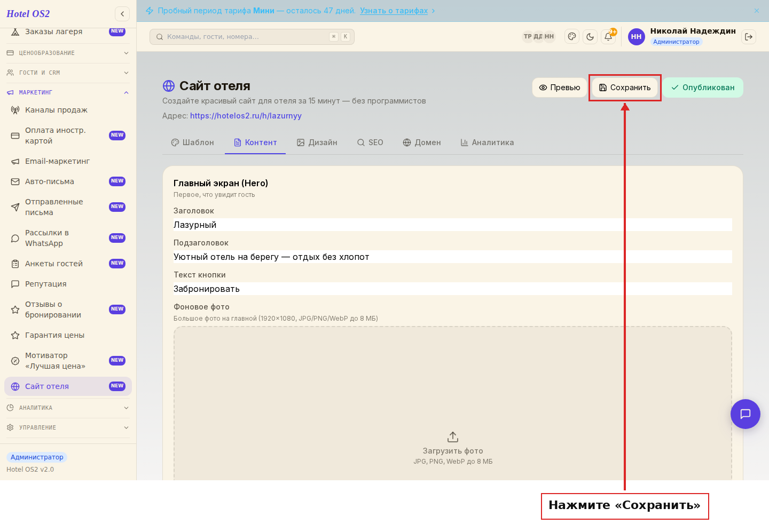
Task: Click the Опубликован status toggle
Action: [x=703, y=88]
